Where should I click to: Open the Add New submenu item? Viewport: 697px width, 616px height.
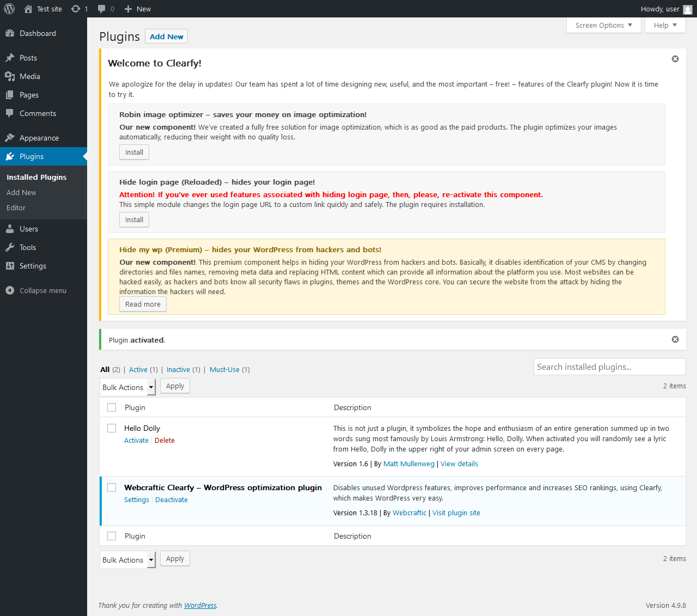click(x=21, y=192)
